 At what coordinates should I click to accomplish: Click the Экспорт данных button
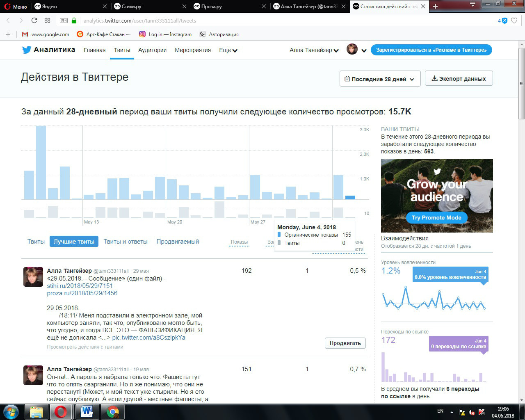459,78
